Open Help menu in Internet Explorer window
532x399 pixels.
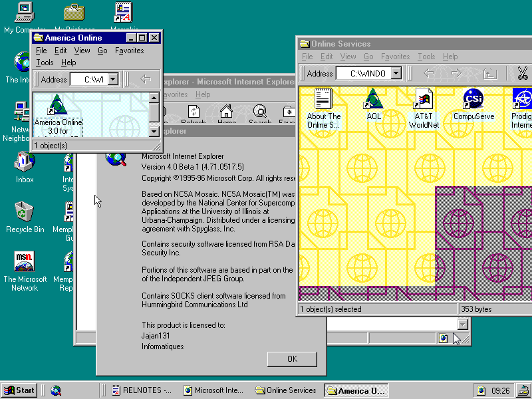(203, 94)
